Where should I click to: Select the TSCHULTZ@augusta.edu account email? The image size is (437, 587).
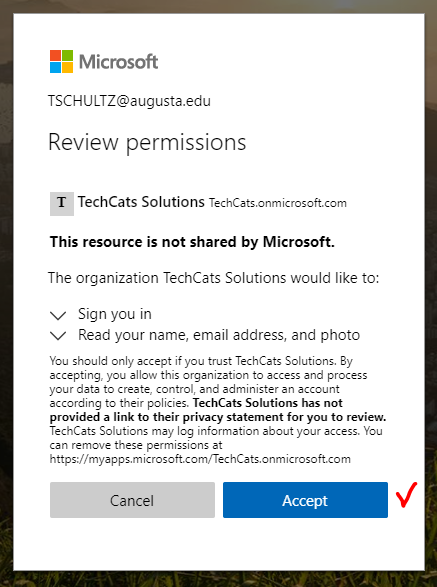[x=129, y=101]
